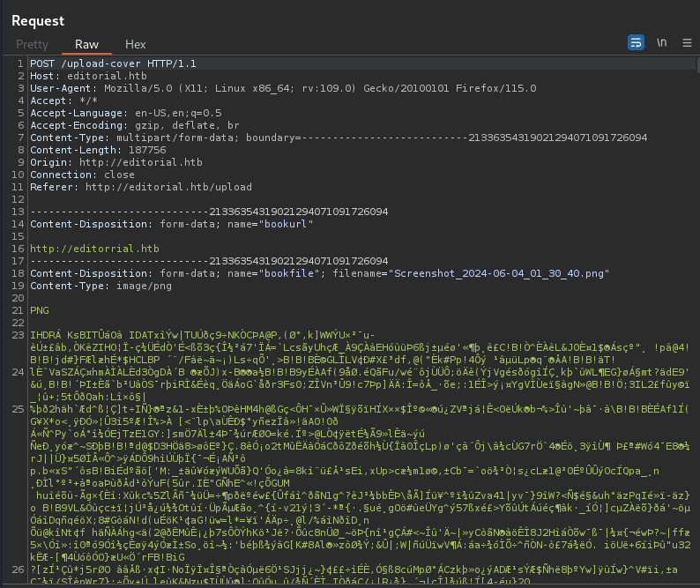This screenshot has height=588, width=700.
Task: Click the Screenshot_2024-06-04 filename value
Action: coord(501,273)
